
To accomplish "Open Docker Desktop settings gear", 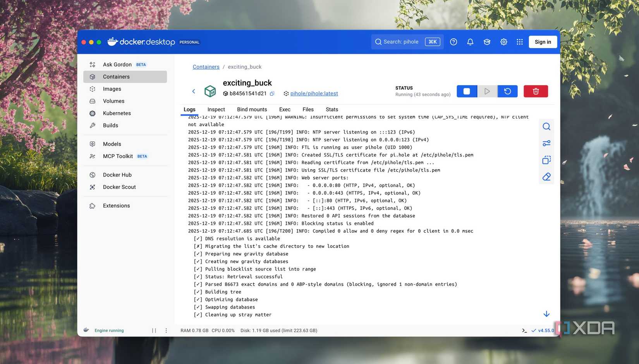I will [503, 42].
